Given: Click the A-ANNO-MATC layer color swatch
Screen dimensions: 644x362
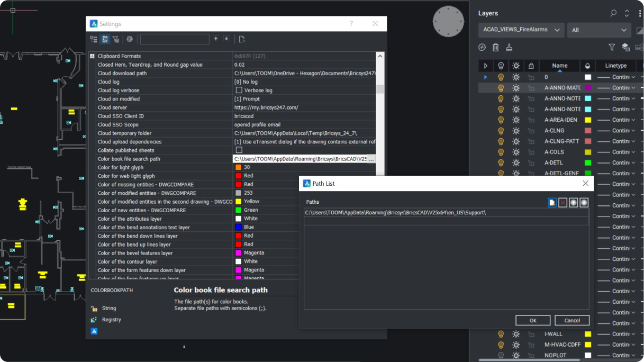Looking at the screenshot, I should (587, 88).
